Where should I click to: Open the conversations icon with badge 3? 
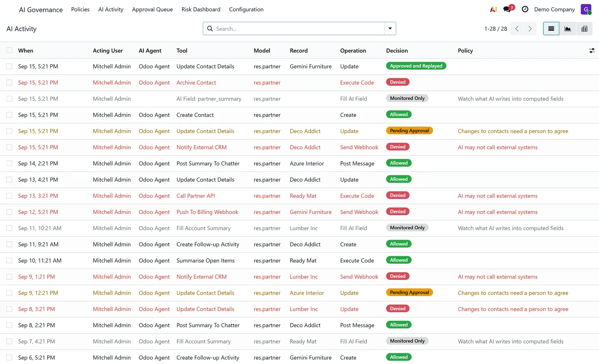(x=508, y=9)
